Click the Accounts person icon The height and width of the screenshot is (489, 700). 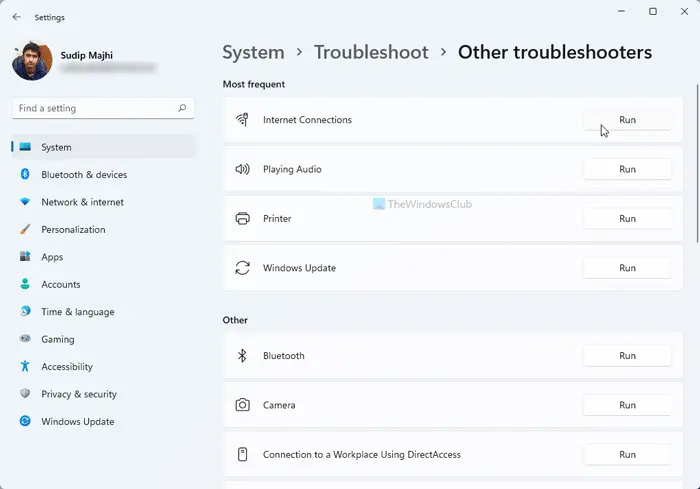25,284
